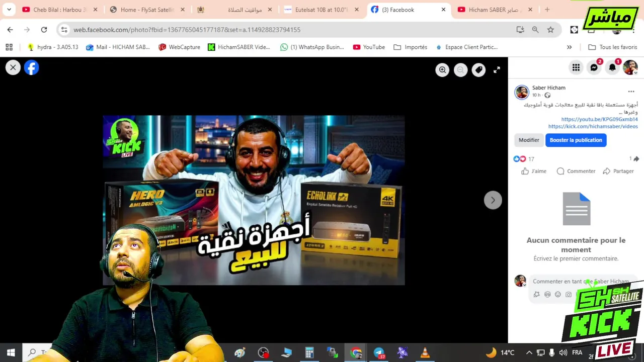The image size is (644, 362).
Task: Zoom out of the photo
Action: click(x=460, y=70)
